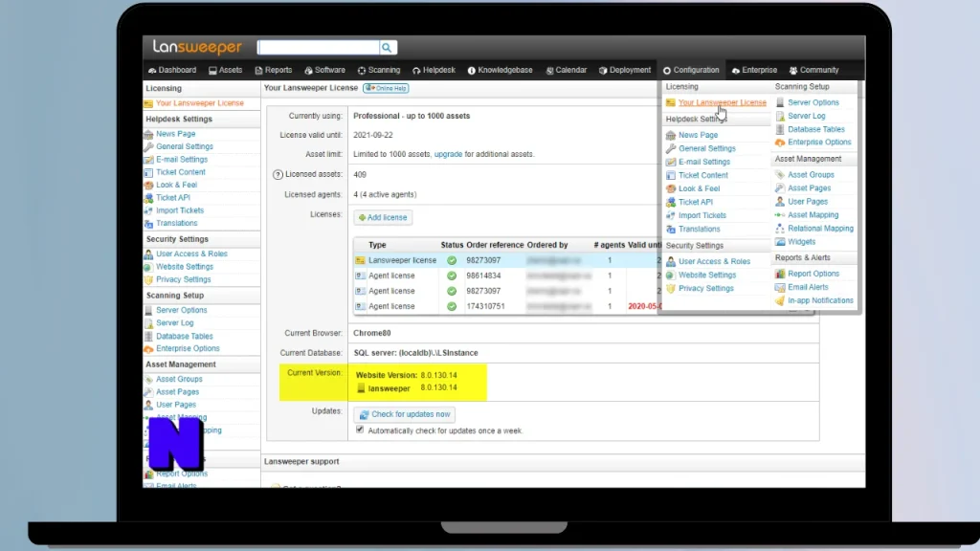Click News Page icon in Configuration dropdown
The image size is (980, 551).
pyautogui.click(x=671, y=135)
